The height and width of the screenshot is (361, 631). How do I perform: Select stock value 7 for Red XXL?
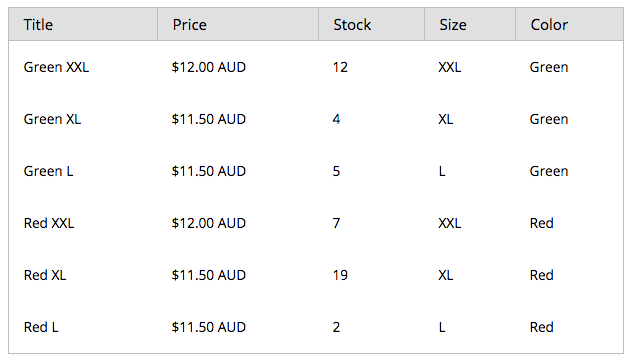pos(336,223)
